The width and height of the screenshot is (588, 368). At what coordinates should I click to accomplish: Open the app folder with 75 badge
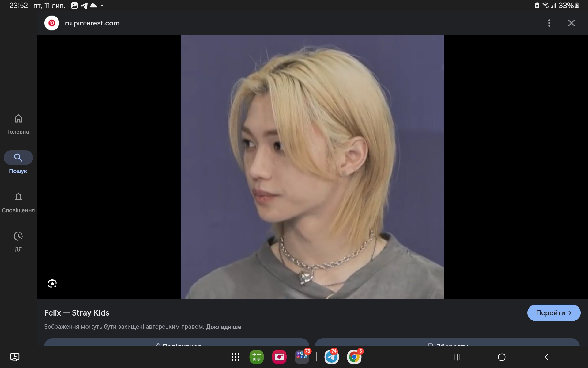pos(302,357)
